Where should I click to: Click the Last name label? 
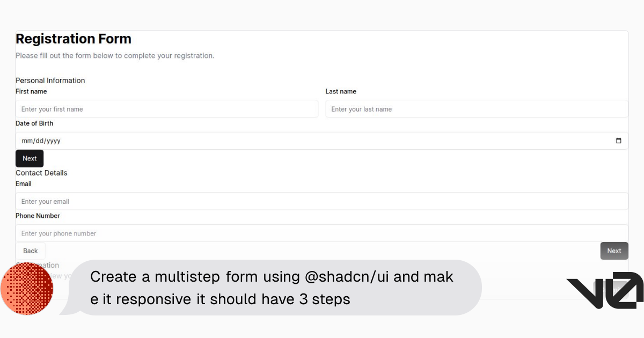point(341,92)
